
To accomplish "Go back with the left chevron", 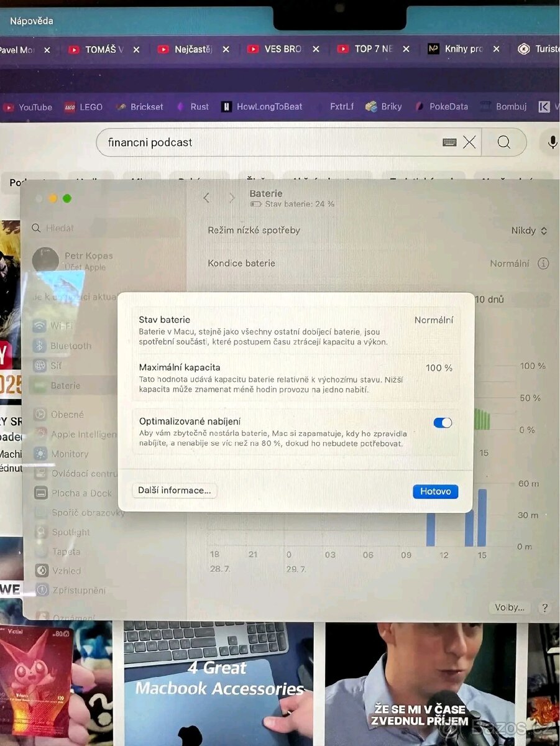I will [206, 198].
